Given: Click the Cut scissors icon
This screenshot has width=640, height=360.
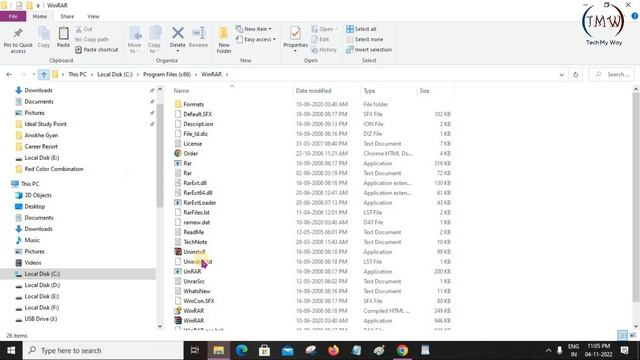Looking at the screenshot, I should click(79, 29).
